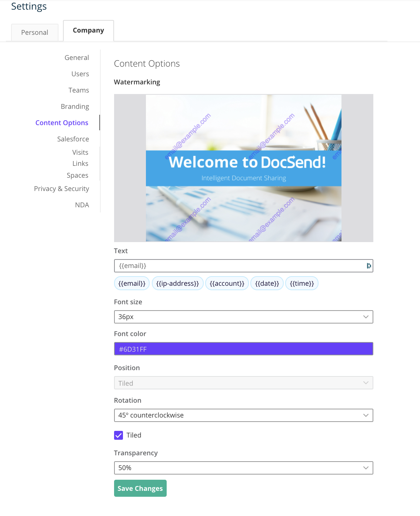Click the Position label
The height and width of the screenshot is (516, 420).
127,368
